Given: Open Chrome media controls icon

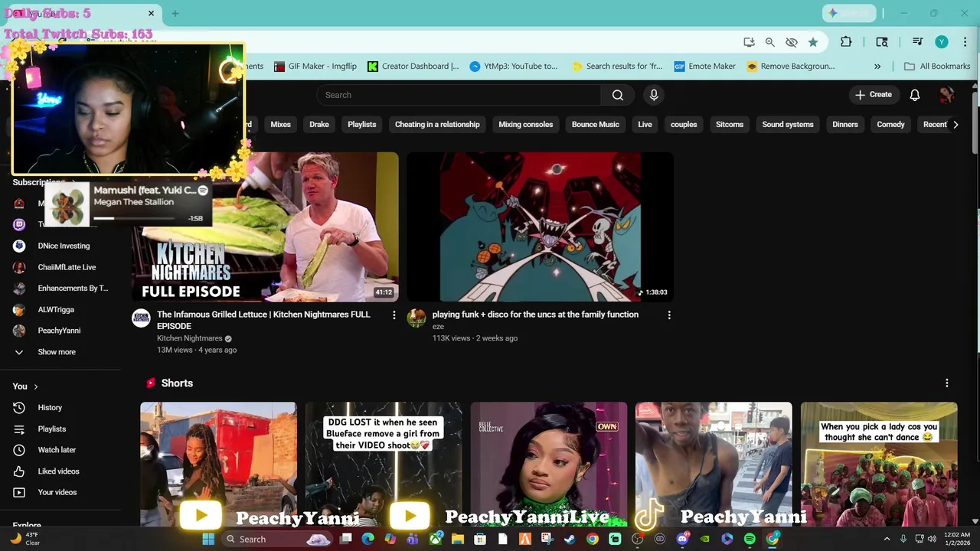Looking at the screenshot, I should point(917,42).
